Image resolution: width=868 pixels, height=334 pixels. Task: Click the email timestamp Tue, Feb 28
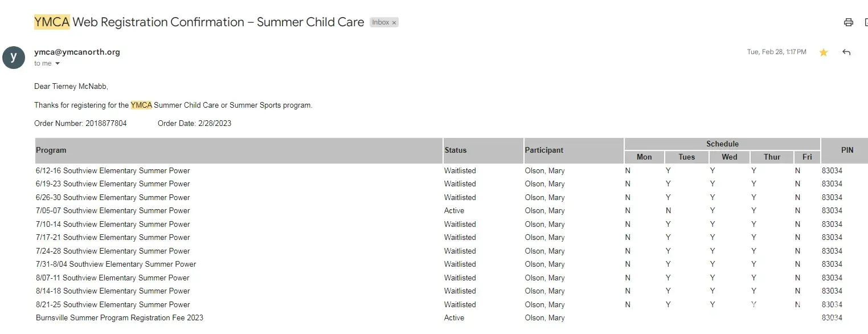tap(776, 52)
